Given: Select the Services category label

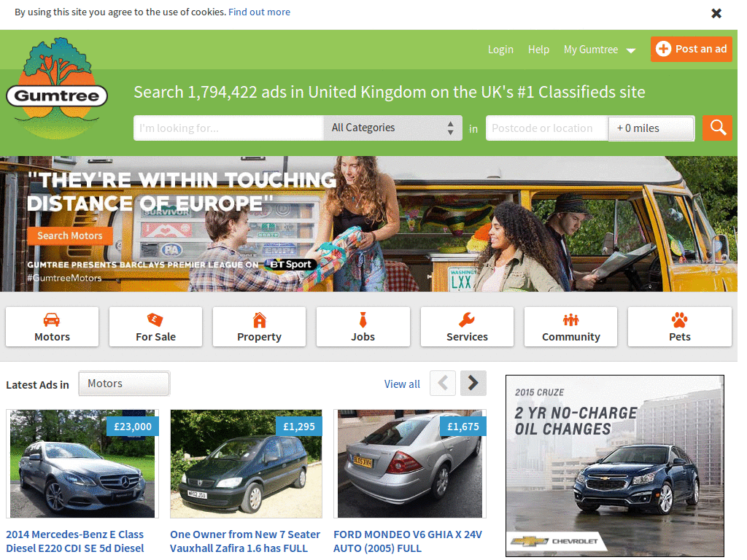Looking at the screenshot, I should click(467, 337).
